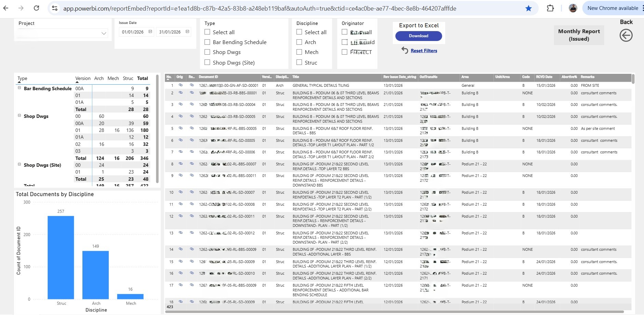Click the Rev Issue Date_string column header
The height and width of the screenshot is (315, 644).
tap(399, 77)
